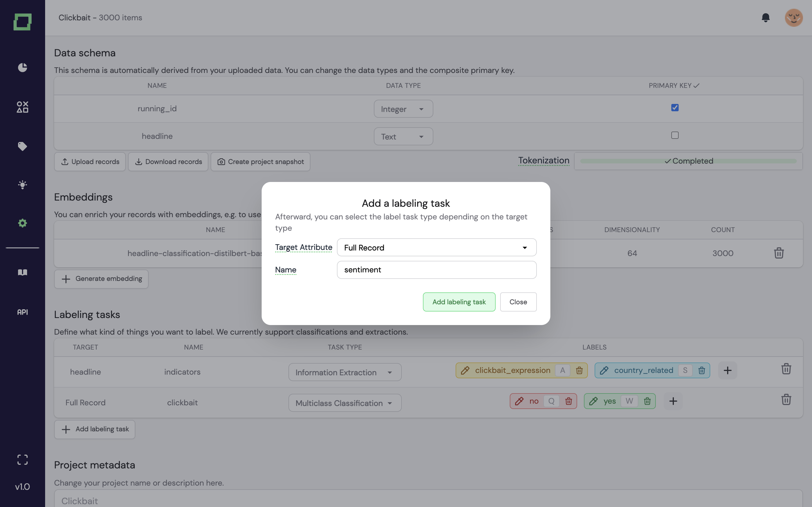
Task: Open the labeling tag sidebar icon
Action: (x=23, y=146)
